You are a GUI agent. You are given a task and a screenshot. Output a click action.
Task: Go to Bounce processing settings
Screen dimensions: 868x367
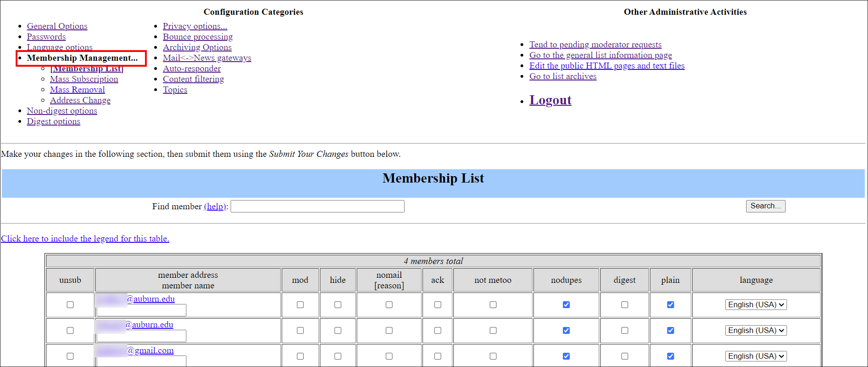coord(197,37)
